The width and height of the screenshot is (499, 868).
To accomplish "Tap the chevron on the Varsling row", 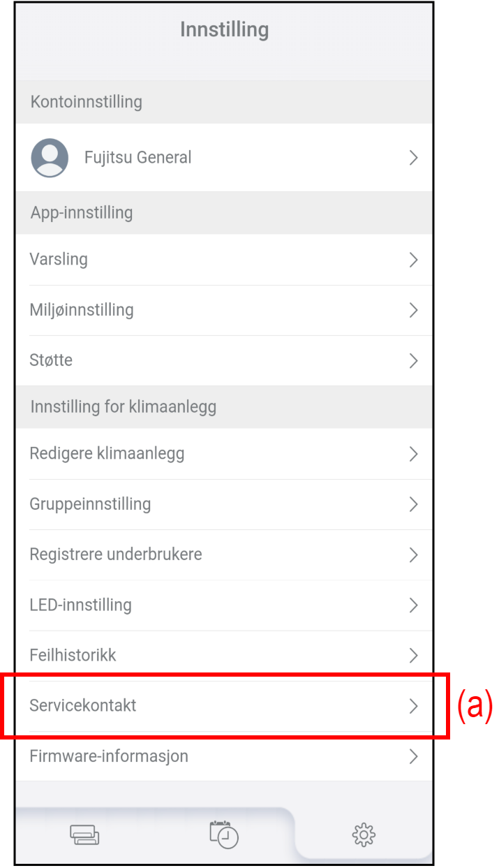I will (413, 260).
